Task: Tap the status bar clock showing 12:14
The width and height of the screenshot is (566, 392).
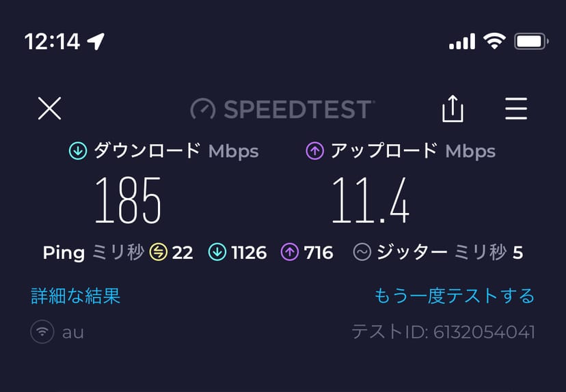Action: point(53,42)
